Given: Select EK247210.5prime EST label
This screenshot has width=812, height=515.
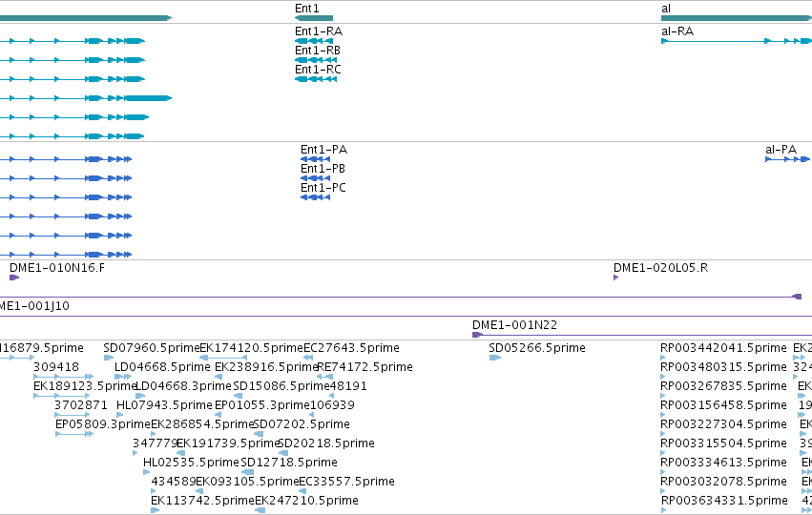Looking at the screenshot, I should [306, 501].
